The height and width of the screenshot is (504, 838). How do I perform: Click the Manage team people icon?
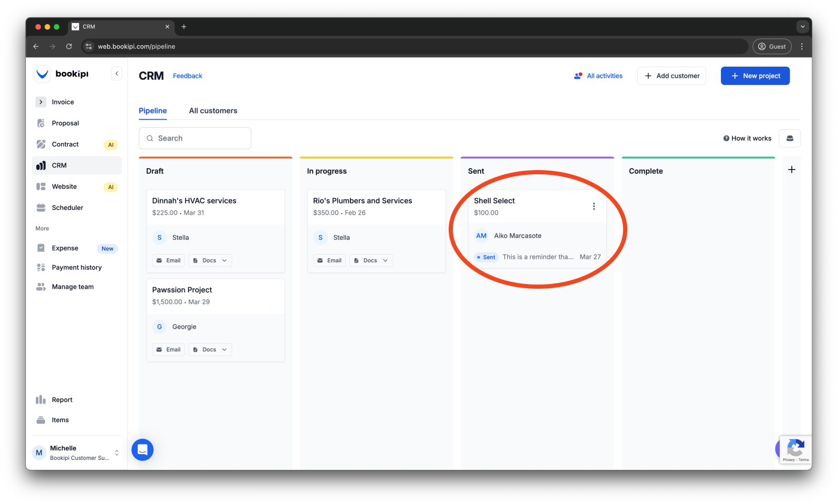[41, 287]
